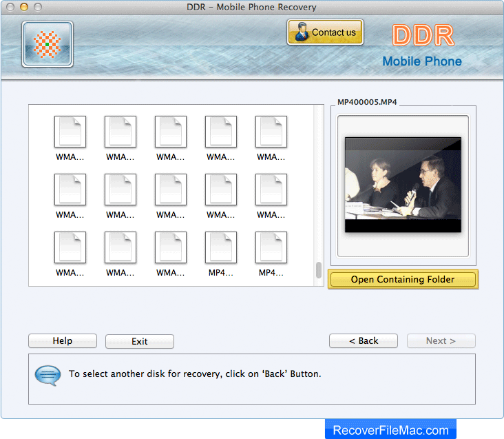Select first WMA file icon in middle row
504x439 pixels.
tap(70, 190)
